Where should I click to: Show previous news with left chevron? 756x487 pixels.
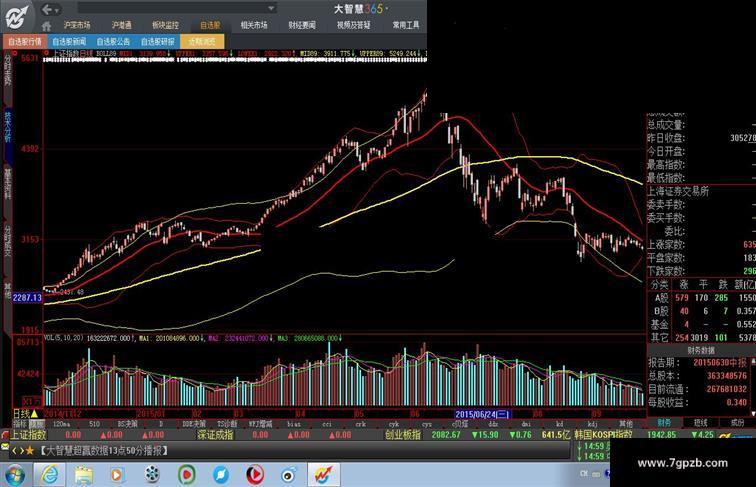[x=14, y=451]
